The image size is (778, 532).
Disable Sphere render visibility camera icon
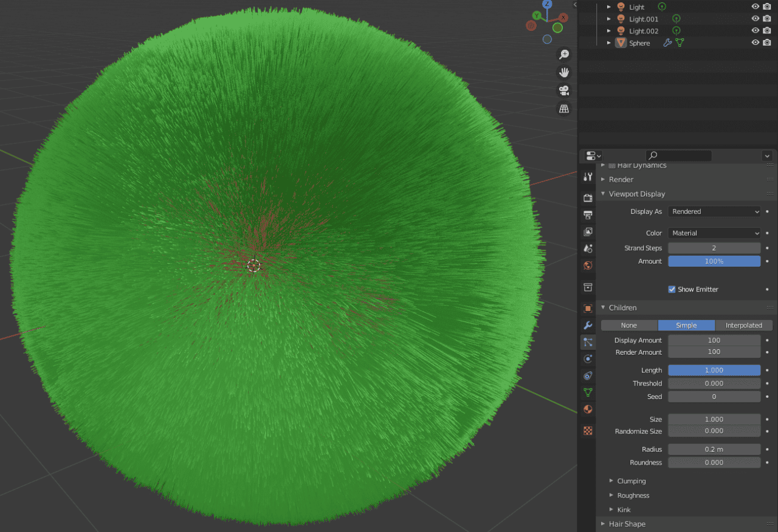click(x=766, y=43)
